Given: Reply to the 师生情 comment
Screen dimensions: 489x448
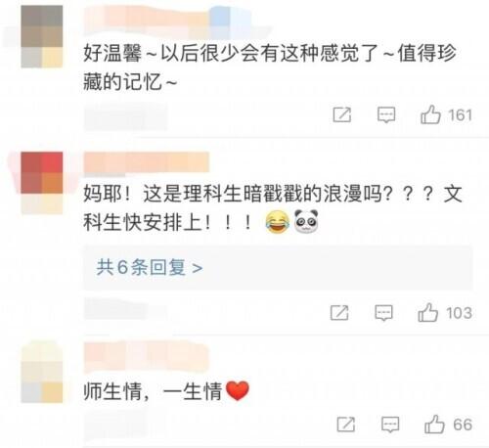Looking at the screenshot, I should [390, 425].
